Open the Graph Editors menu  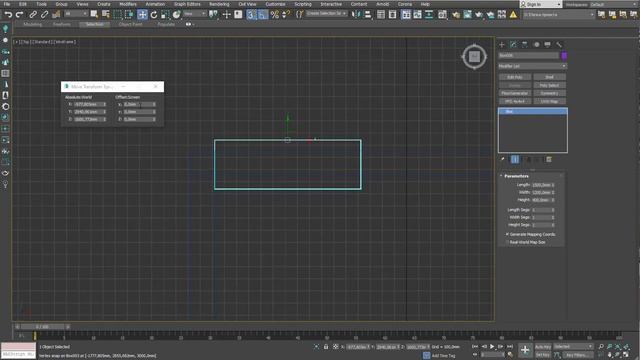pos(187,4)
